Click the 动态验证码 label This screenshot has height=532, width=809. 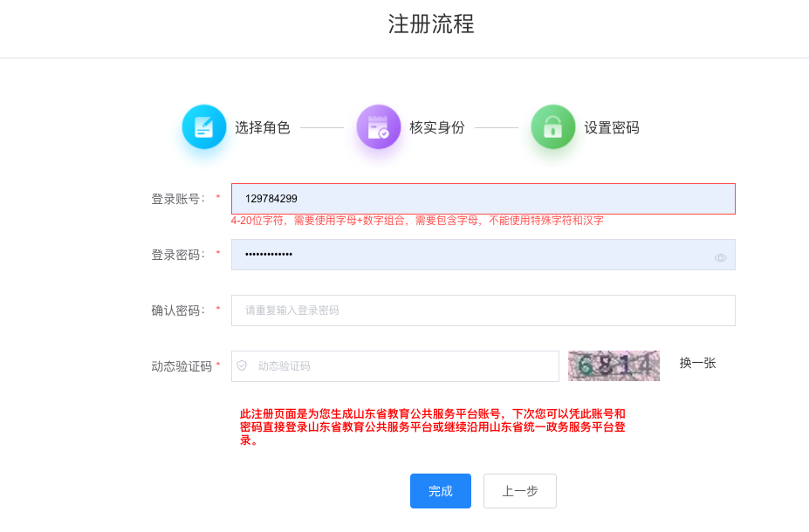click(182, 366)
